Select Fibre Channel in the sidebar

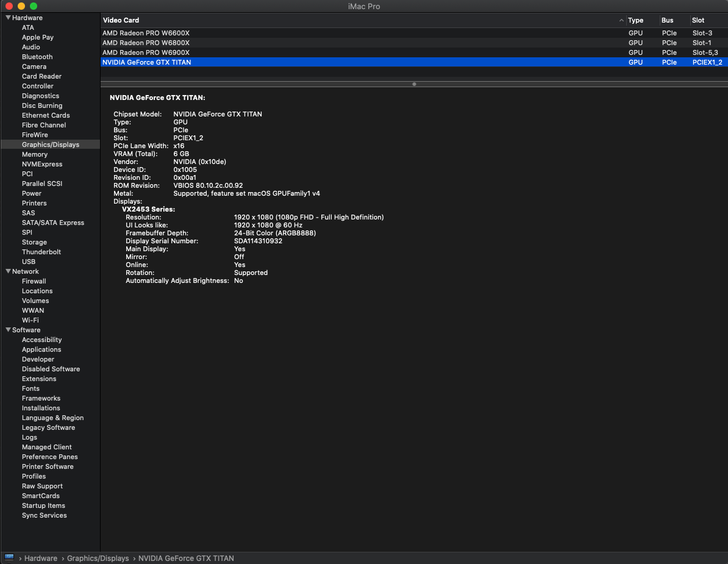point(44,125)
